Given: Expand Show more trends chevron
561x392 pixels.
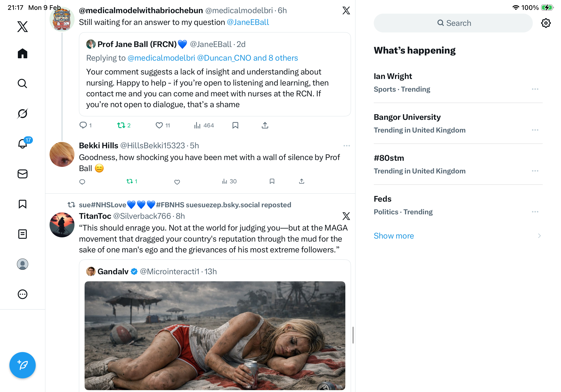Looking at the screenshot, I should (x=539, y=235).
